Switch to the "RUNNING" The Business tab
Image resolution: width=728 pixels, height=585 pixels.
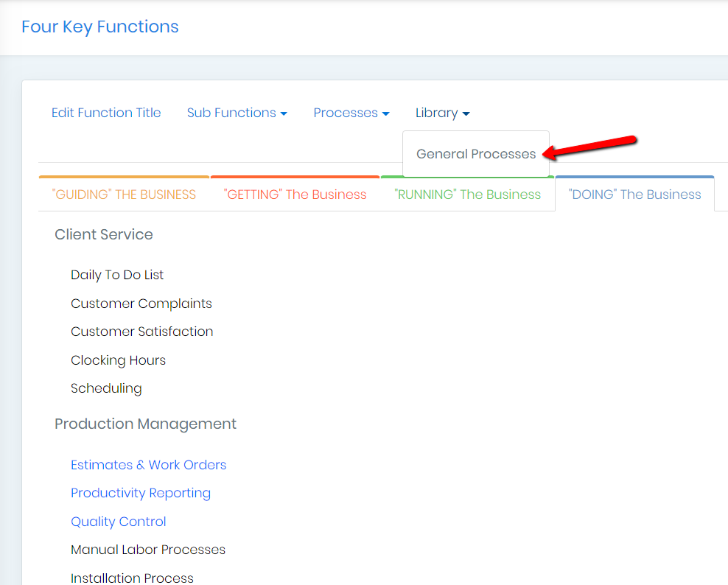pos(466,194)
